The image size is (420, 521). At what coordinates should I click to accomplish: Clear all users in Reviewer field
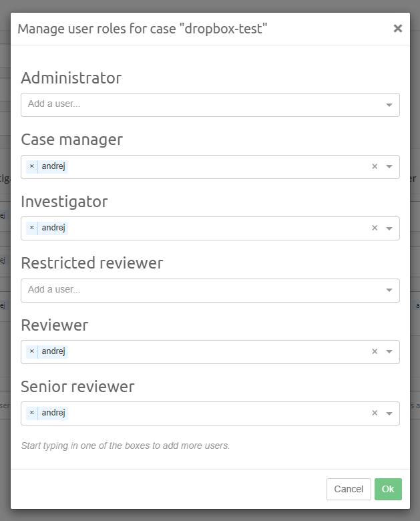(x=375, y=351)
